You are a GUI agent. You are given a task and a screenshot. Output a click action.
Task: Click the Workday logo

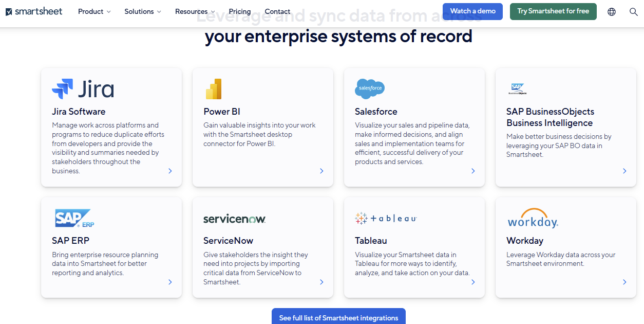click(x=533, y=218)
